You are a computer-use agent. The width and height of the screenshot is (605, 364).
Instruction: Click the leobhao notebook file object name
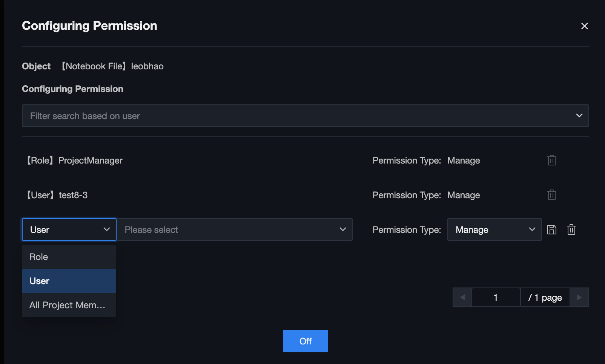(147, 66)
